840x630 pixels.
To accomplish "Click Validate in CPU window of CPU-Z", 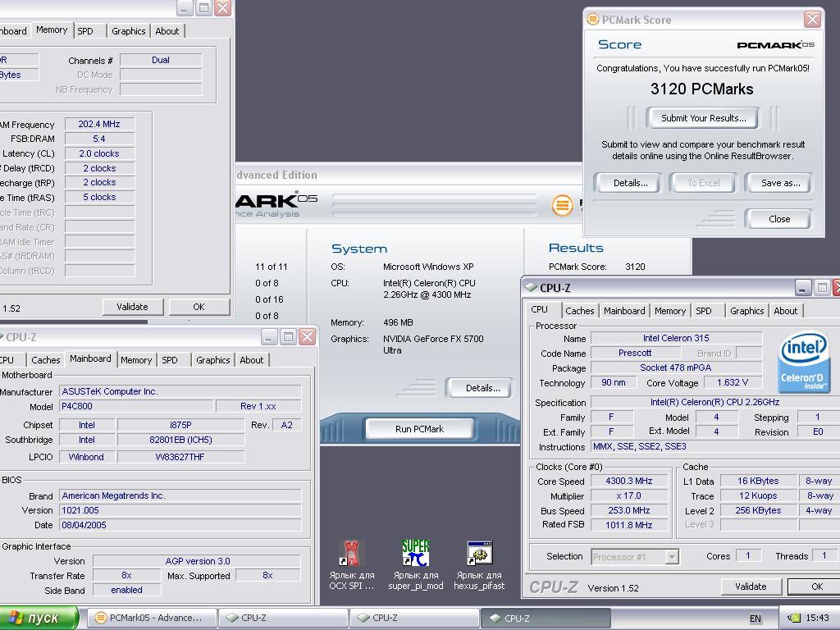I will 751,587.
